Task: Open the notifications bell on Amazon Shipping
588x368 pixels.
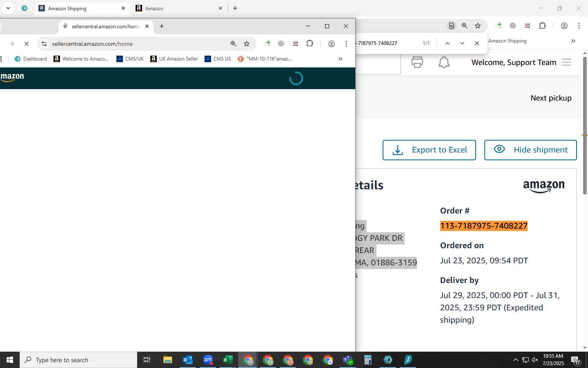Action: click(444, 62)
